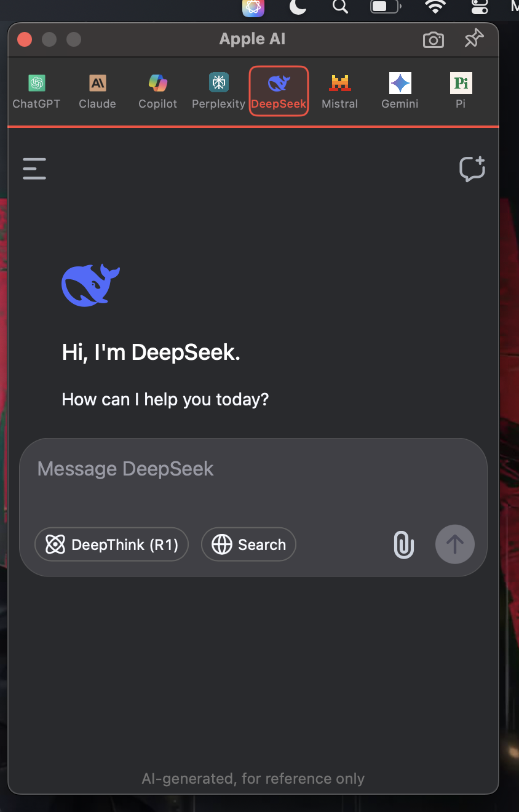Switch to the ChatGPT tab
The height and width of the screenshot is (812, 519).
(x=36, y=91)
